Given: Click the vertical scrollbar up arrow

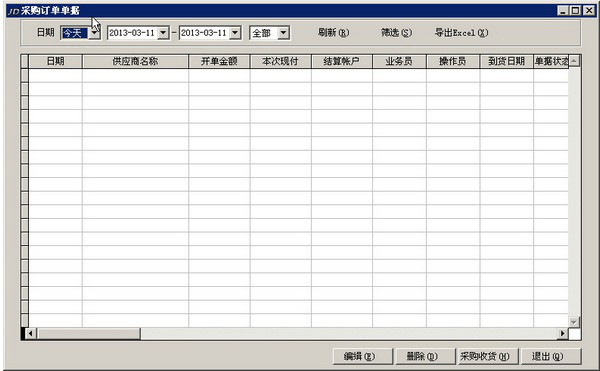Looking at the screenshot, I should [574, 61].
